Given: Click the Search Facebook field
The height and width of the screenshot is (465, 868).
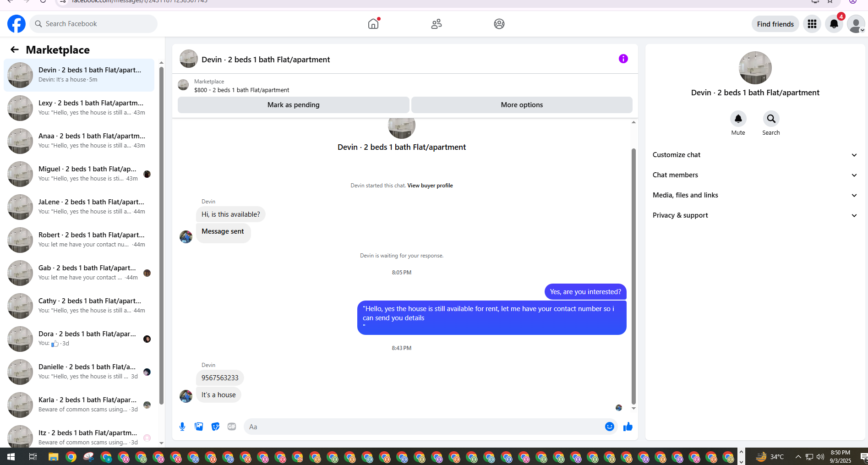Looking at the screenshot, I should click(x=93, y=24).
